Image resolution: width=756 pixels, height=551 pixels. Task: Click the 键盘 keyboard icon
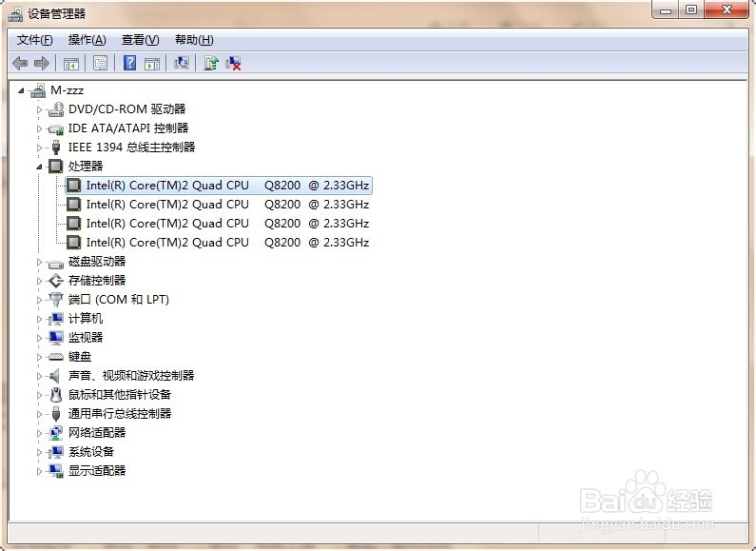(56, 357)
